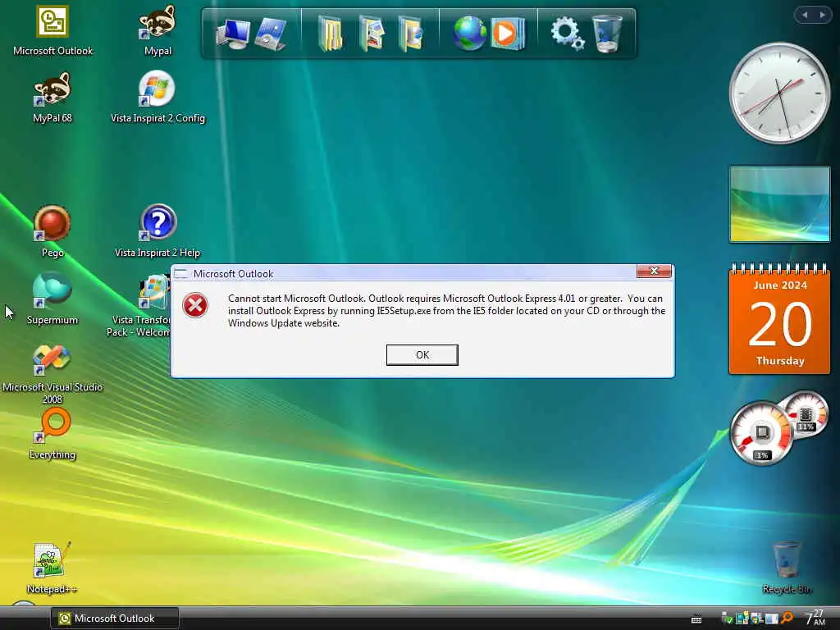Select Microsoft Outlook taskbar button

[115, 619]
